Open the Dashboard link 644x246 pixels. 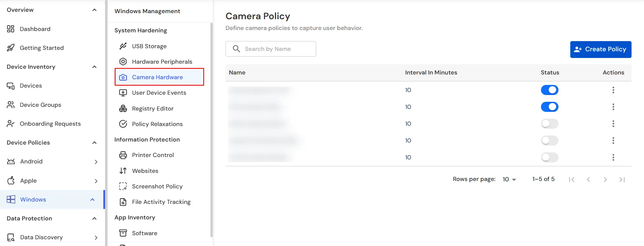[35, 29]
